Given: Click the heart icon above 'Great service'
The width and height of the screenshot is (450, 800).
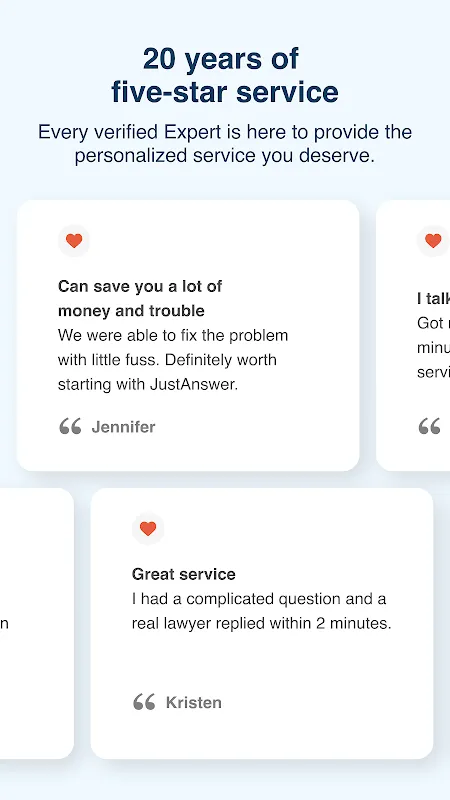Looking at the screenshot, I should [148, 529].
